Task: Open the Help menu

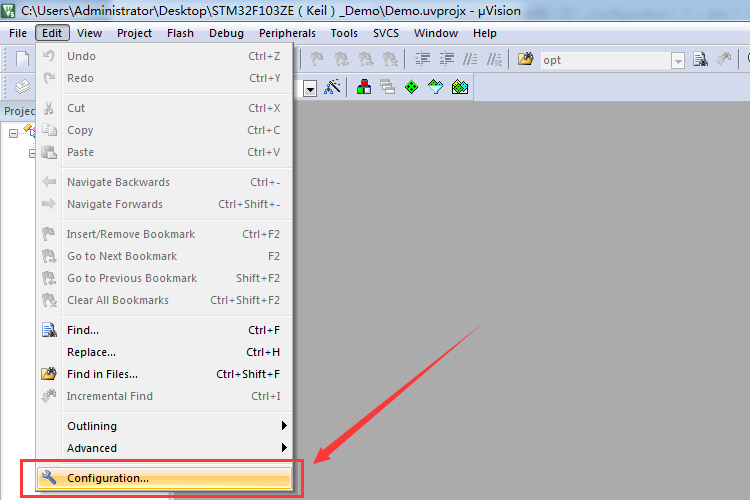Action: point(485,33)
